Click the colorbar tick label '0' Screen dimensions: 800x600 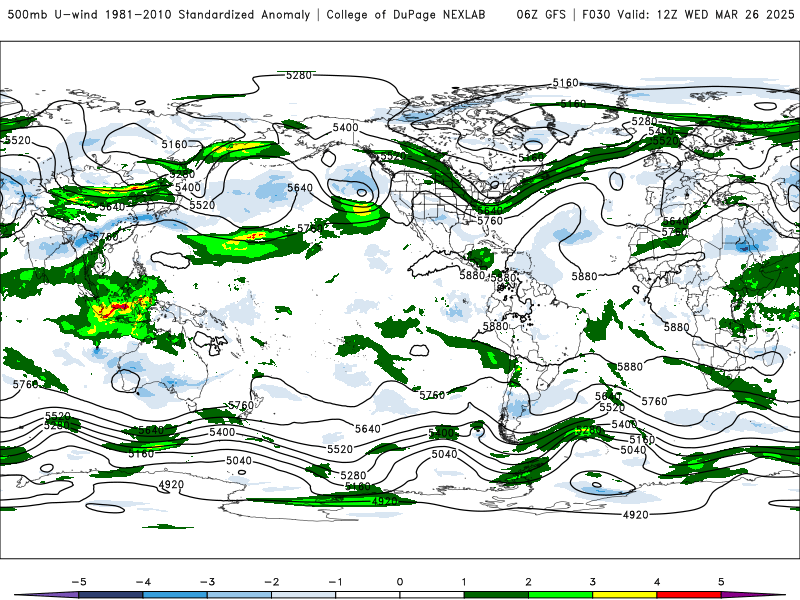tap(400, 582)
